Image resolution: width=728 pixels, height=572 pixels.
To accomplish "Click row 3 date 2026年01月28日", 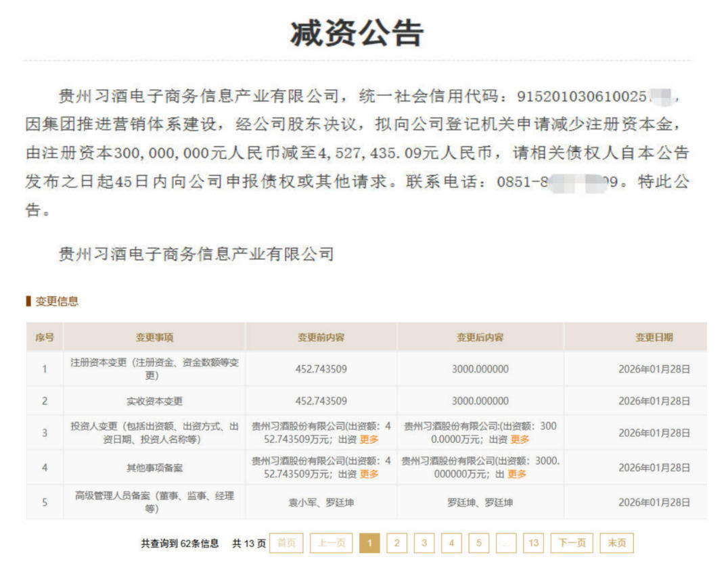I will [x=654, y=433].
